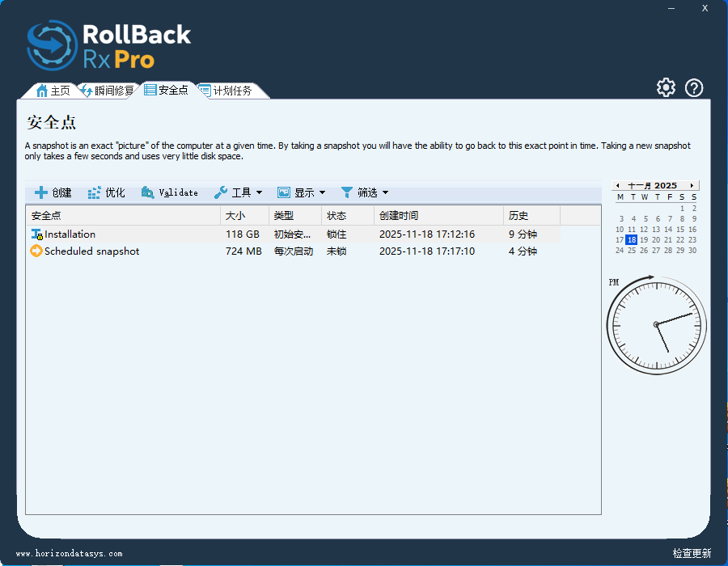728x566 pixels.
Task: Open the 显示 (Display) dropdown
Action: 301,192
